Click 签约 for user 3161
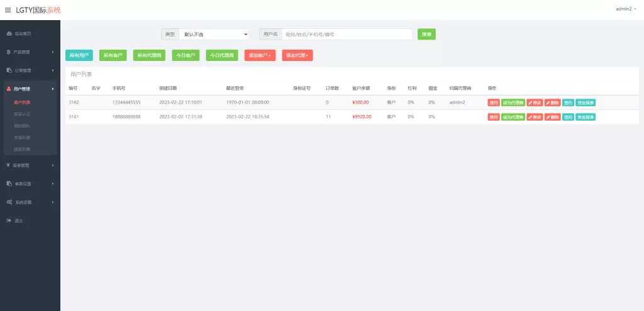Viewport: 644px width, 311px height. click(x=568, y=117)
